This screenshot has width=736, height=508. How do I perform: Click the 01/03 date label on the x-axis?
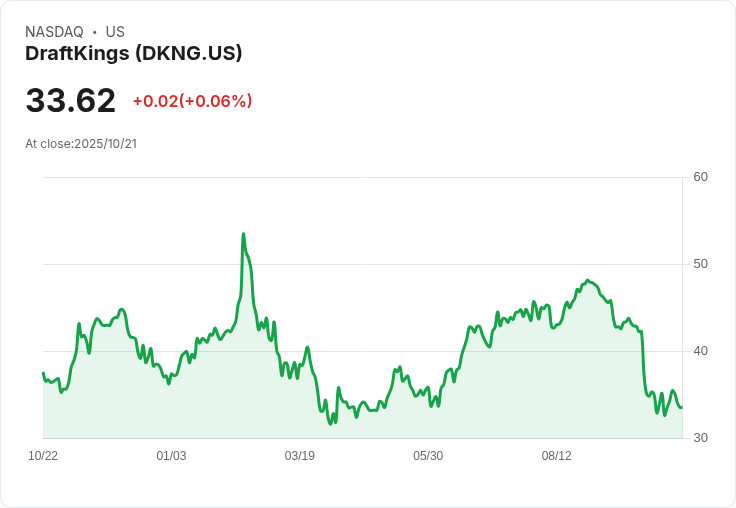[x=171, y=456]
